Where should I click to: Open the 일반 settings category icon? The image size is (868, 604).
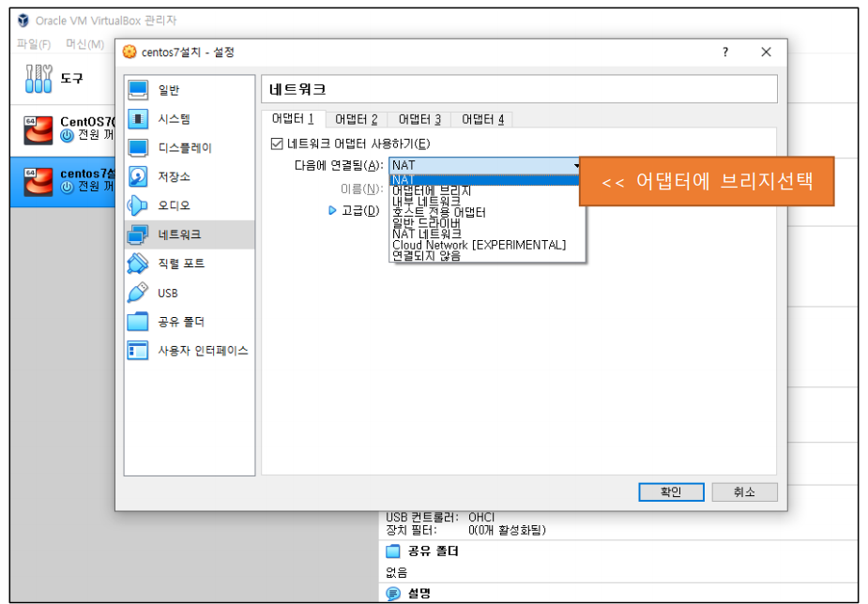[138, 90]
